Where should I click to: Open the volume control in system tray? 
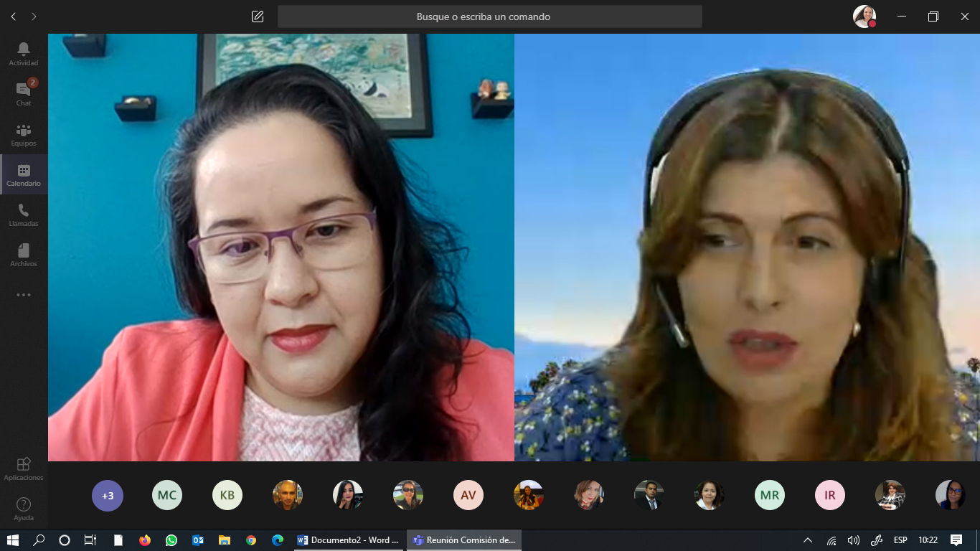pos(854,540)
